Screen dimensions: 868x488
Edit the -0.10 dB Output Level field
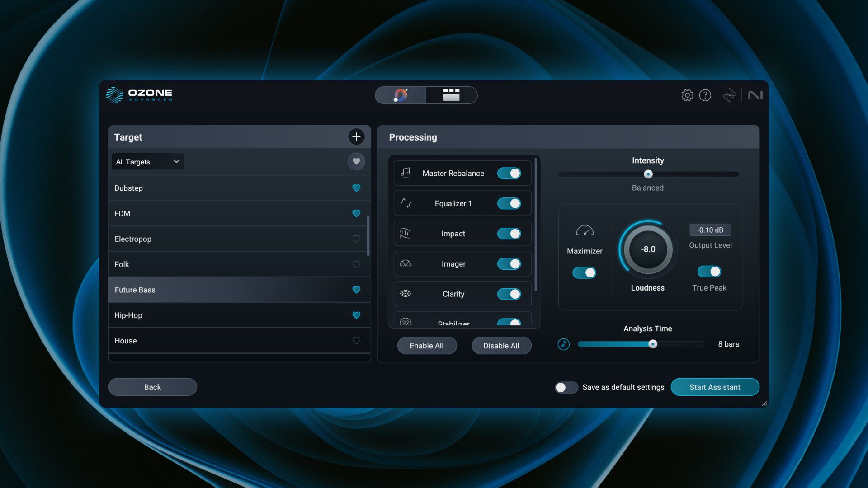tap(710, 230)
